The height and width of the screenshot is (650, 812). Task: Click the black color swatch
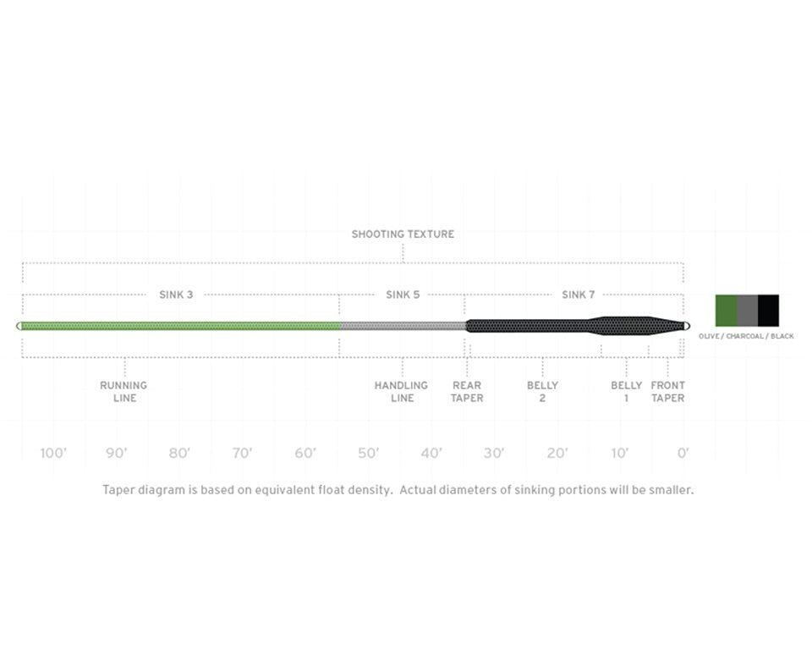pos(768,311)
